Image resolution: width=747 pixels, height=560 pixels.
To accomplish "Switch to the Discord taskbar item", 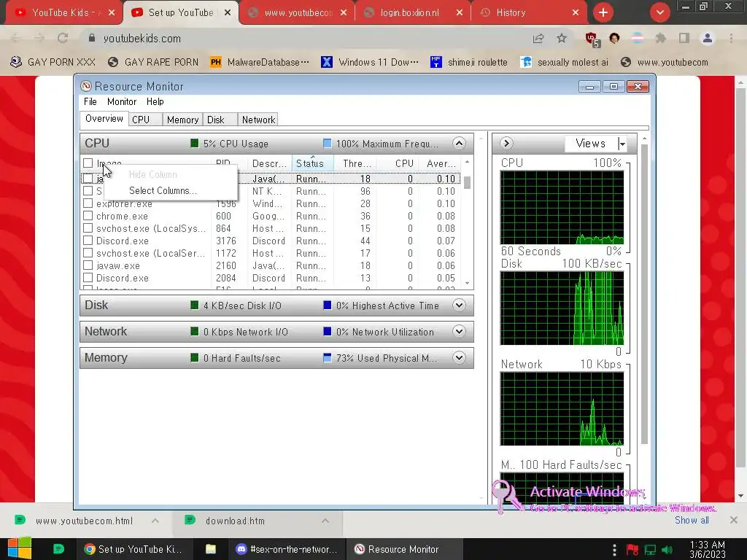I will [287, 549].
